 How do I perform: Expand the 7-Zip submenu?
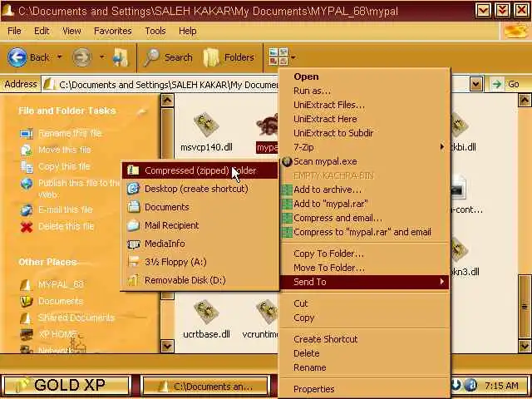coord(364,147)
